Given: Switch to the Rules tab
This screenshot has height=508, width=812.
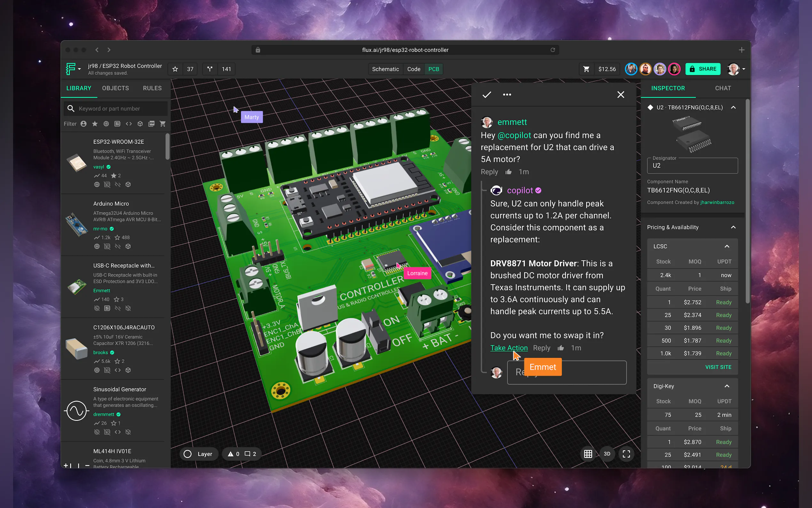Looking at the screenshot, I should [152, 88].
